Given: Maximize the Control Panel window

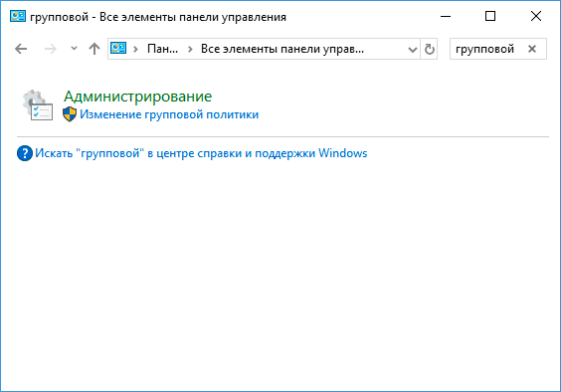Looking at the screenshot, I should click(490, 16).
